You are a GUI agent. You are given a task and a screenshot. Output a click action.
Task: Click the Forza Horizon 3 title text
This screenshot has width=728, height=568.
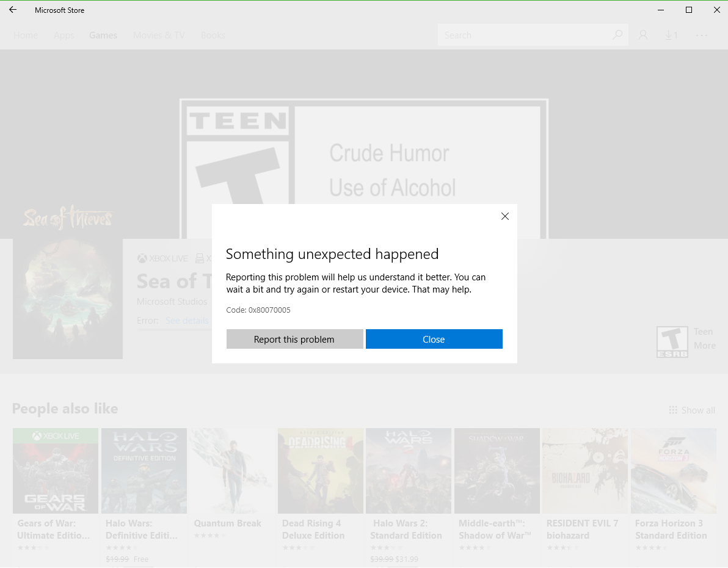[671, 530]
